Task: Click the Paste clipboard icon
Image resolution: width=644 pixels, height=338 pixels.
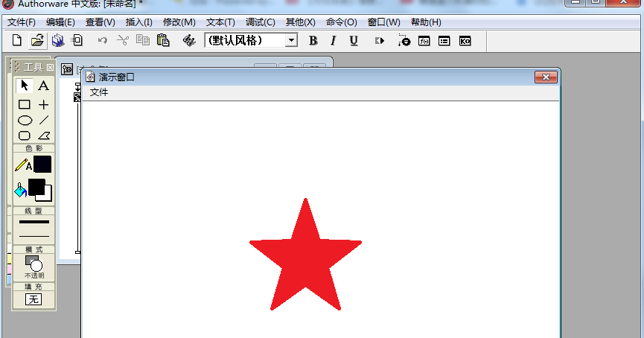Action: pos(163,40)
